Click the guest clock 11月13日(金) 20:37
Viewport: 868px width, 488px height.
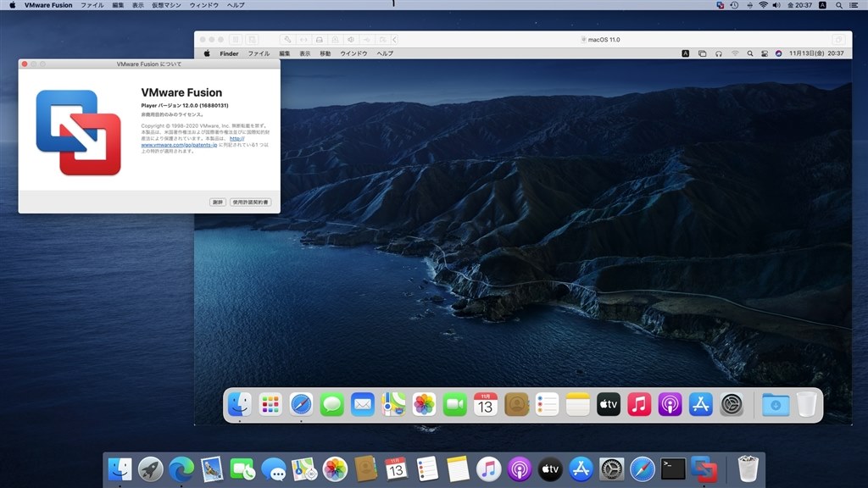[x=816, y=53]
